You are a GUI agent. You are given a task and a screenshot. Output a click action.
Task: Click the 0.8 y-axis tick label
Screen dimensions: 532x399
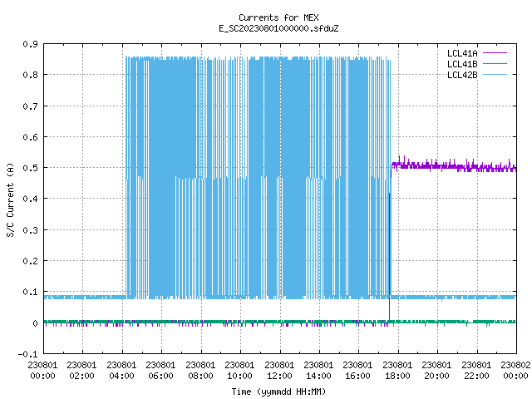click(30, 75)
